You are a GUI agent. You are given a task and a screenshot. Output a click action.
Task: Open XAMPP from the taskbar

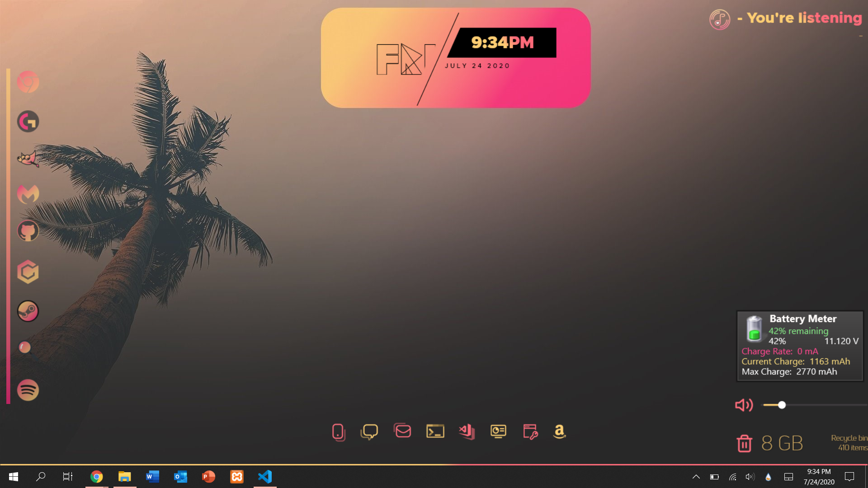(237, 477)
